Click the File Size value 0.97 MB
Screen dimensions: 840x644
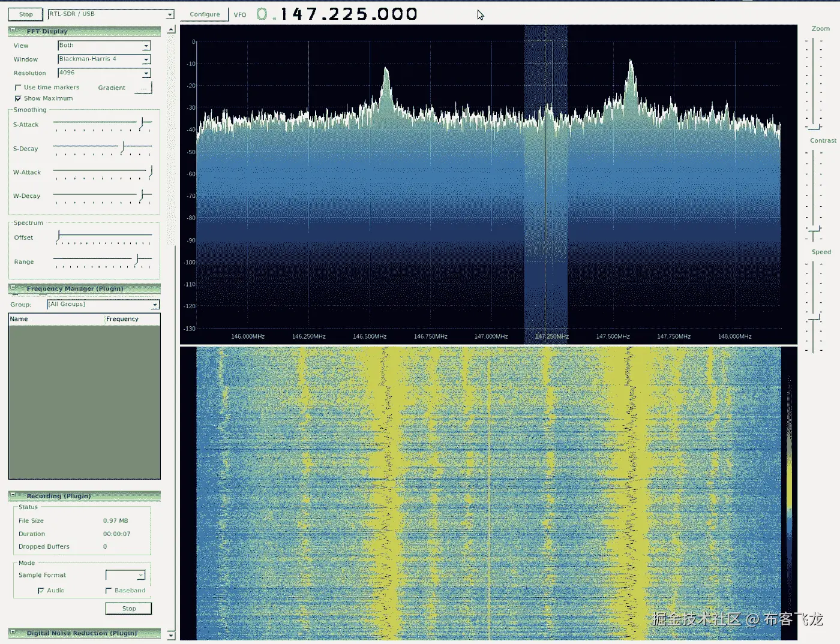115,520
